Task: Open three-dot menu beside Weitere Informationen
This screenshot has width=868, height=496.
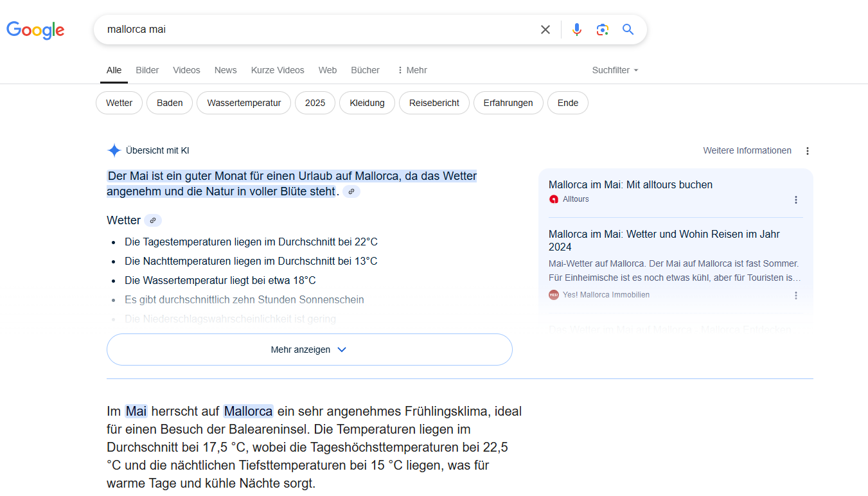Action: click(x=808, y=151)
